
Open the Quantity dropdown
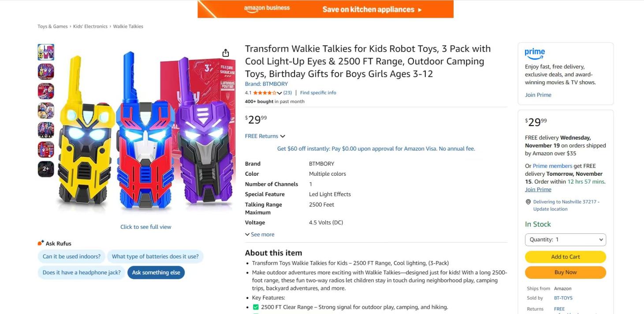click(x=565, y=240)
